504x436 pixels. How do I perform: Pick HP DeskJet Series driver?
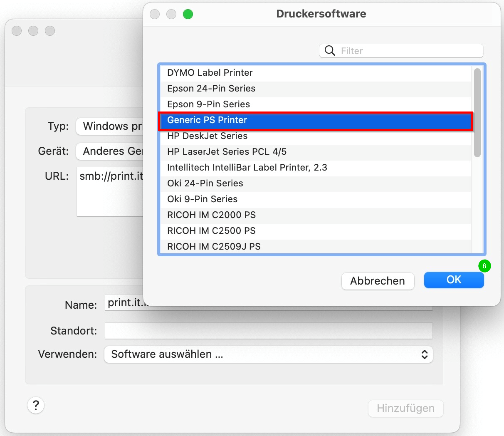click(x=207, y=136)
